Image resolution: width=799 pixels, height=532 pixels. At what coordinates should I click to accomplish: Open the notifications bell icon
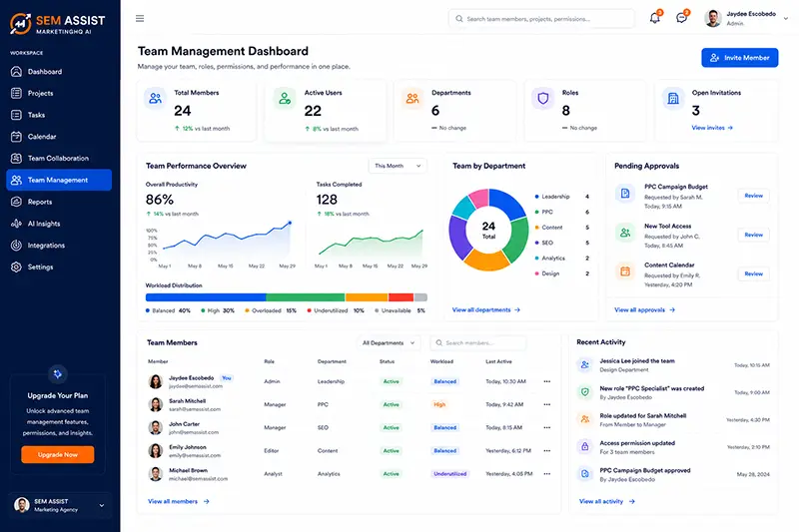[655, 18]
